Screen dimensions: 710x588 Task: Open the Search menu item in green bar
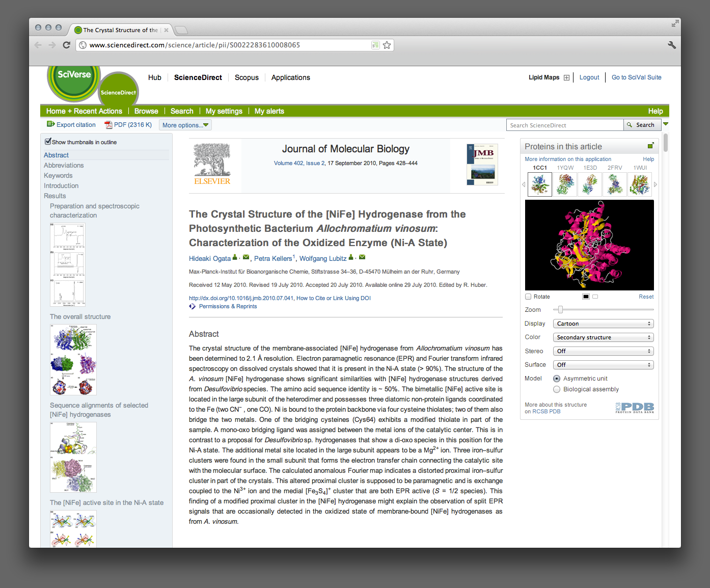[182, 111]
